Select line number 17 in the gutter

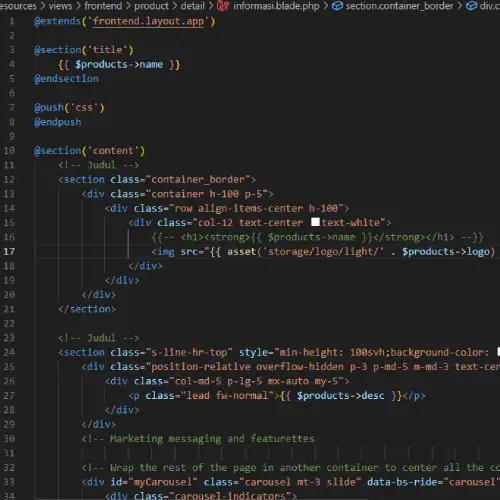pyautogui.click(x=9, y=251)
